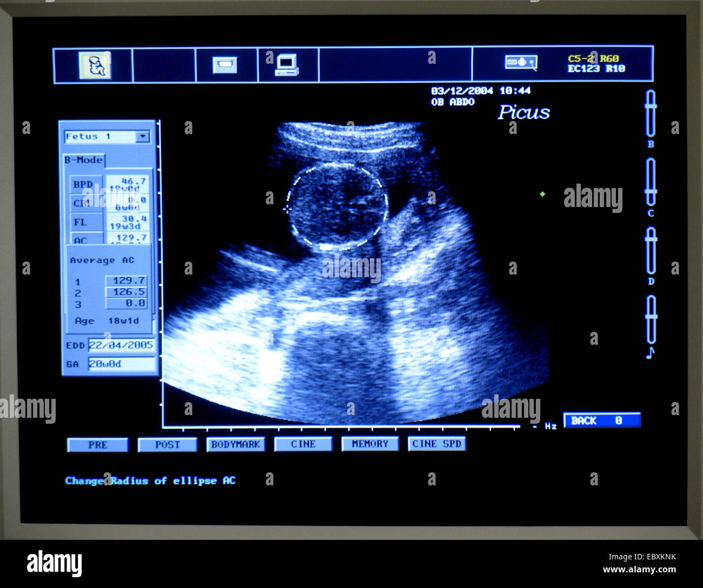Click the CINE button
This screenshot has width=703, height=588.
(303, 444)
